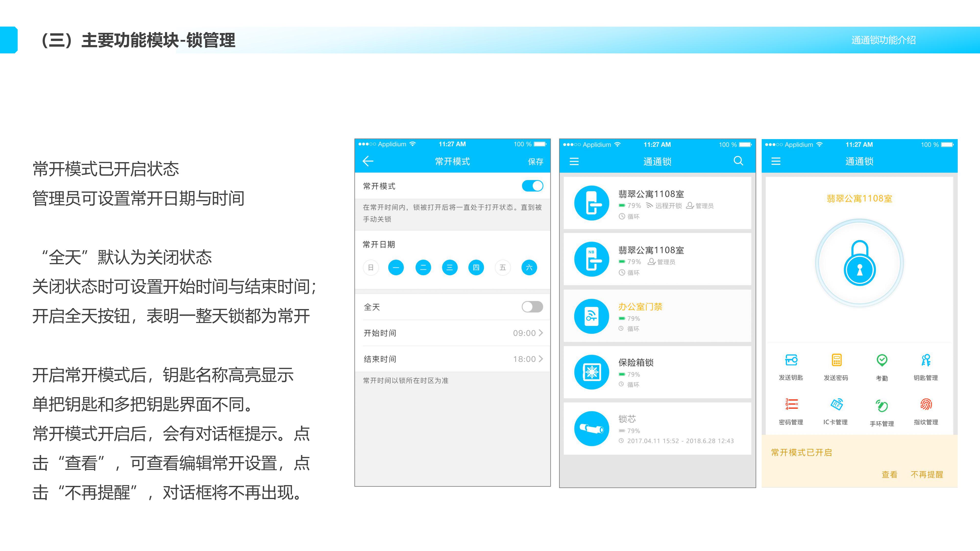980x551 pixels.
Task: Enable the 全天 all-day toggle
Action: 532,307
